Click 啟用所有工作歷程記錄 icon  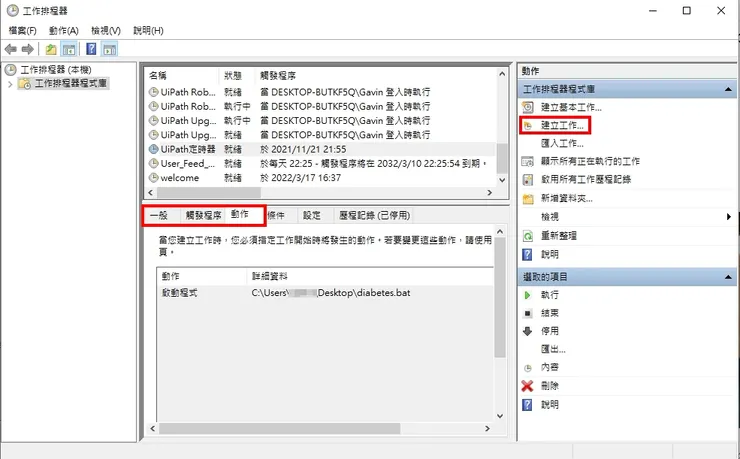tap(528, 180)
